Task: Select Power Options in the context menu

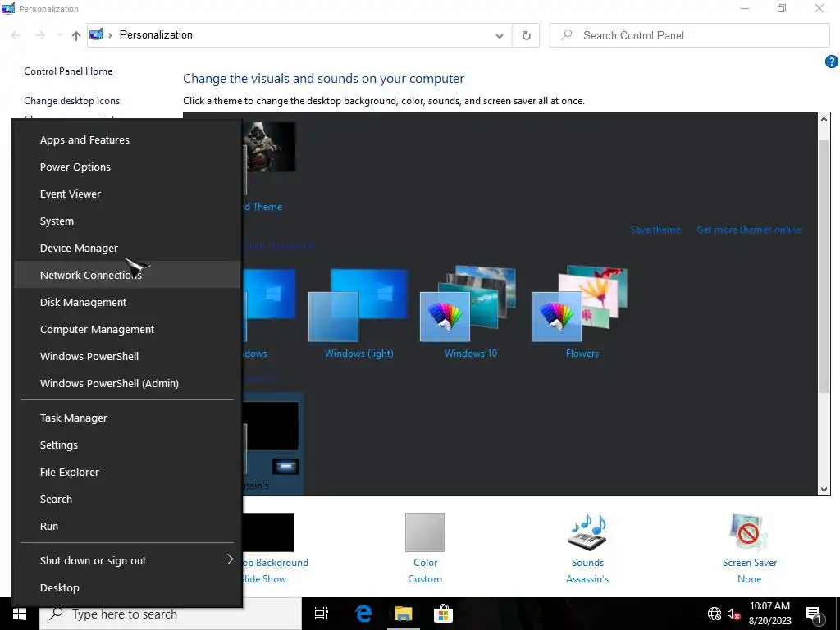Action: click(127, 167)
